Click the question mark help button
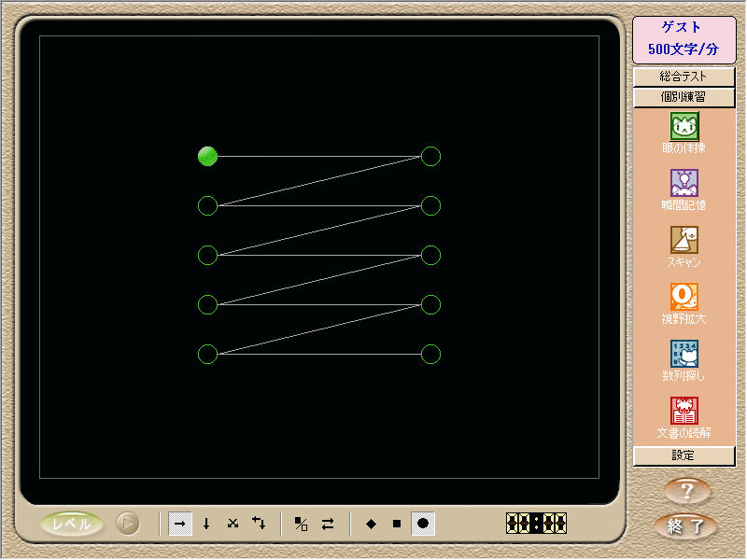Viewport: 747px width, 560px height. click(686, 490)
